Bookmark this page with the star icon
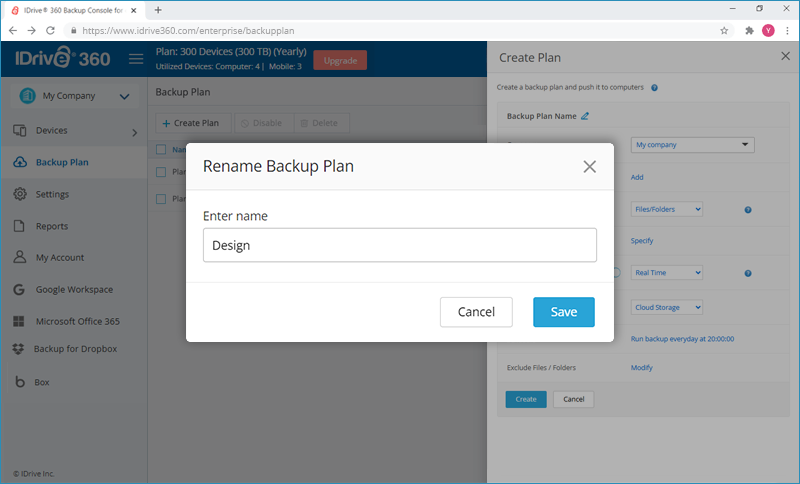Image resolution: width=800 pixels, height=484 pixels. coord(724,31)
